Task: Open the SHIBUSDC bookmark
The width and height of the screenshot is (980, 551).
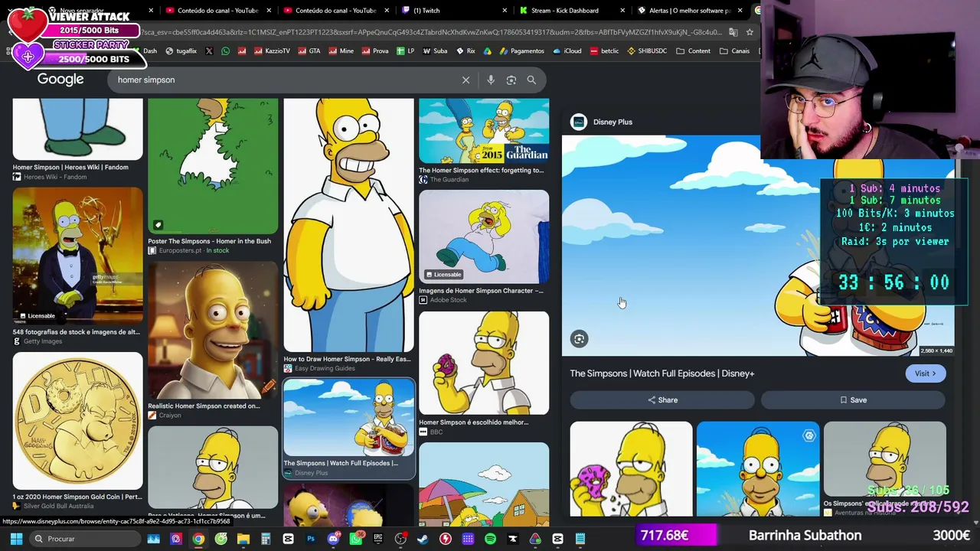Action: pyautogui.click(x=647, y=51)
